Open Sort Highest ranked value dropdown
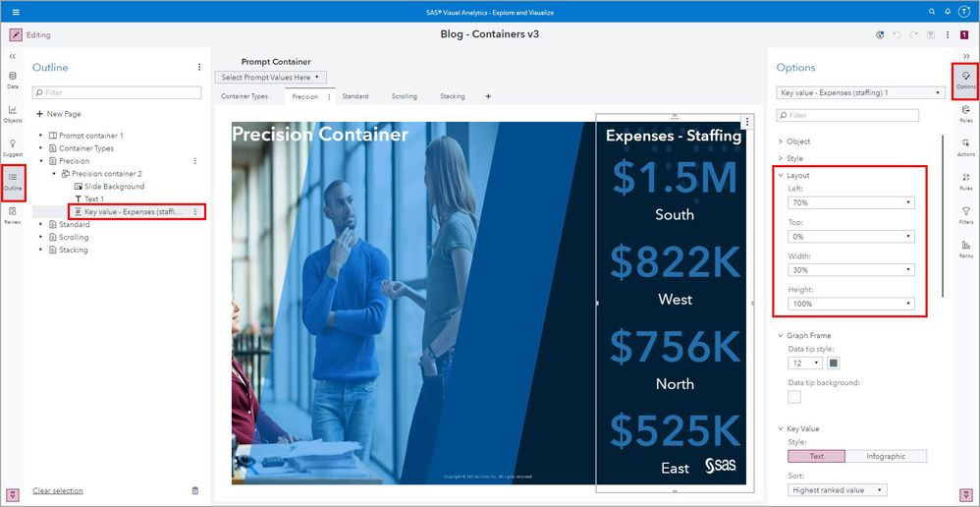Viewport: 980px width, 507px height. [x=838, y=490]
